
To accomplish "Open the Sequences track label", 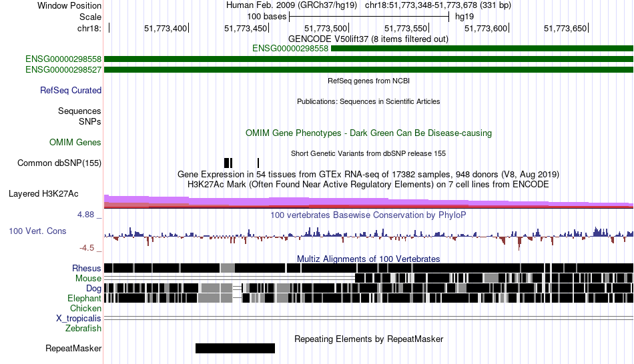I will tap(79, 111).
